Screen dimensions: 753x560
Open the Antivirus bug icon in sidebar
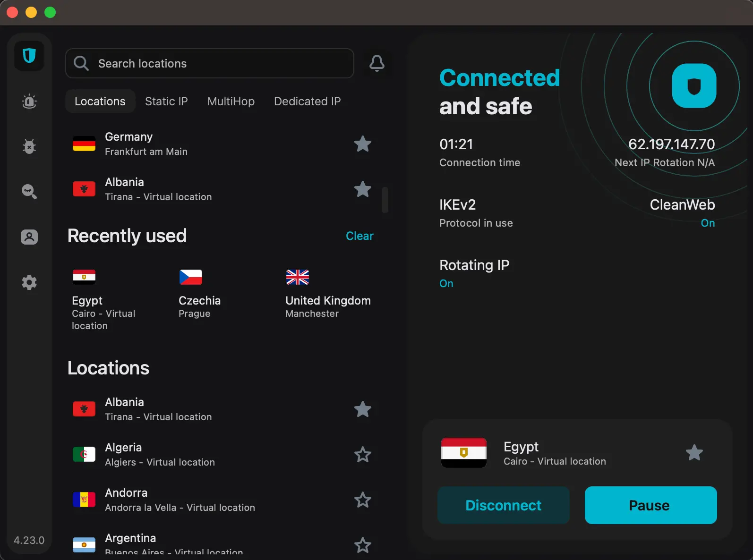click(x=29, y=146)
